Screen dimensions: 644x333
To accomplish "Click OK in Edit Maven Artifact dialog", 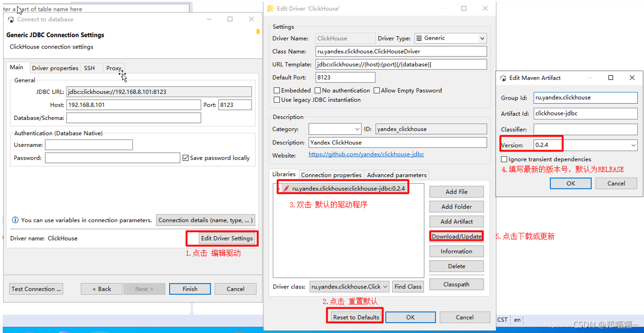I will tap(570, 184).
